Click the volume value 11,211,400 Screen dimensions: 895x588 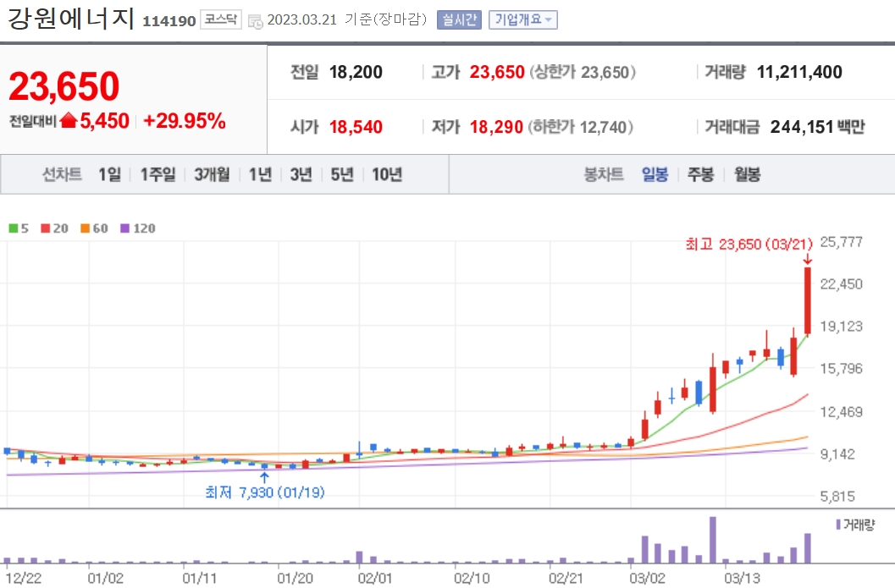[x=799, y=72]
